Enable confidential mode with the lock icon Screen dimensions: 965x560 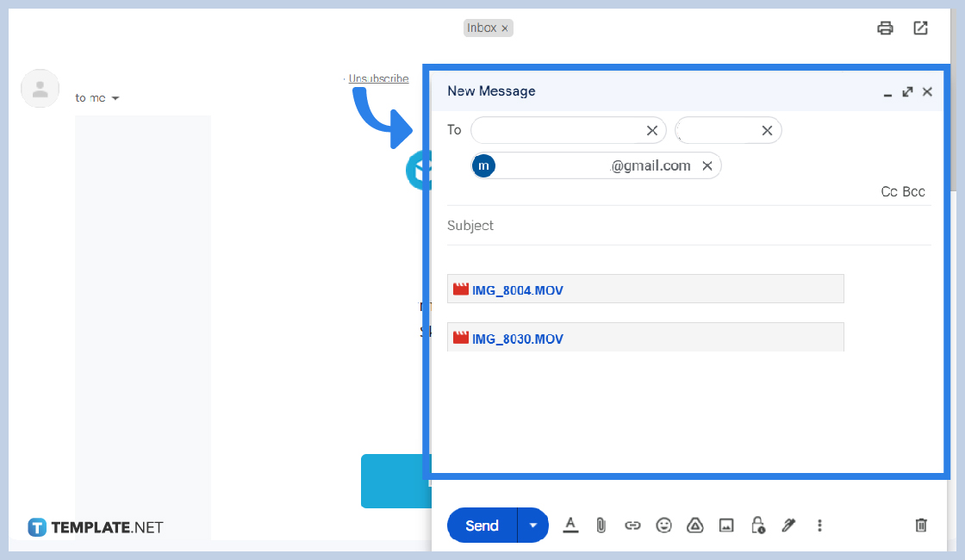(757, 525)
